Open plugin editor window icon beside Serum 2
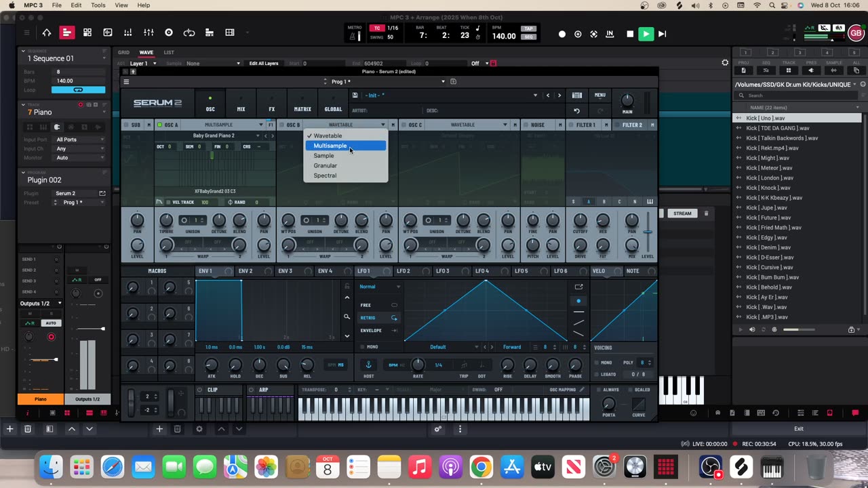 tap(102, 193)
